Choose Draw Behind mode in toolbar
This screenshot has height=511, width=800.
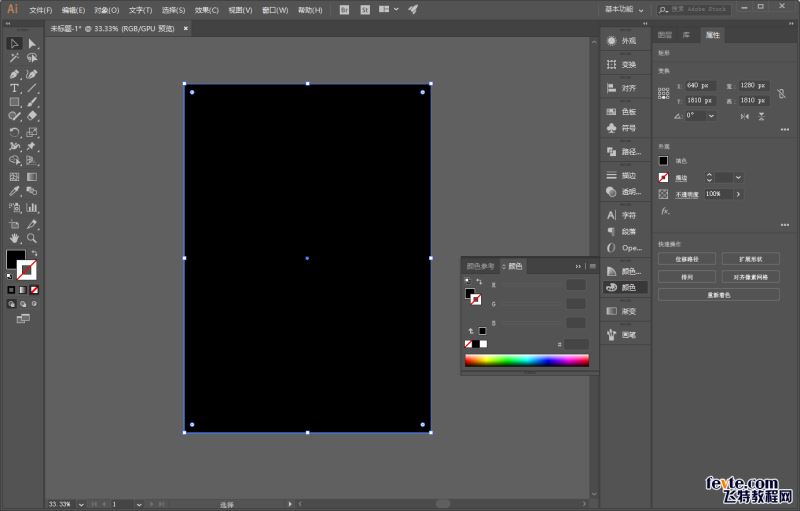pos(23,304)
